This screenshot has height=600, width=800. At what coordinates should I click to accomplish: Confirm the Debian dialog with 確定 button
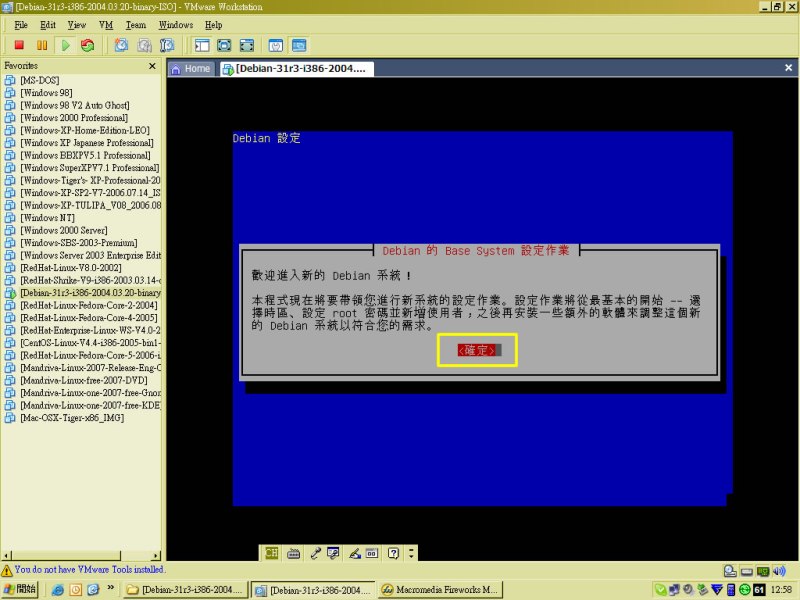pyautogui.click(x=477, y=350)
